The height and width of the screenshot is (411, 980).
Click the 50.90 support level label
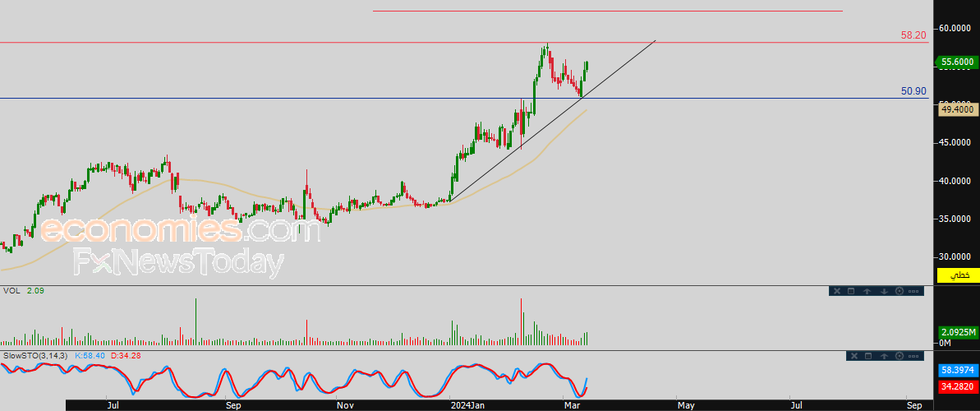point(913,91)
